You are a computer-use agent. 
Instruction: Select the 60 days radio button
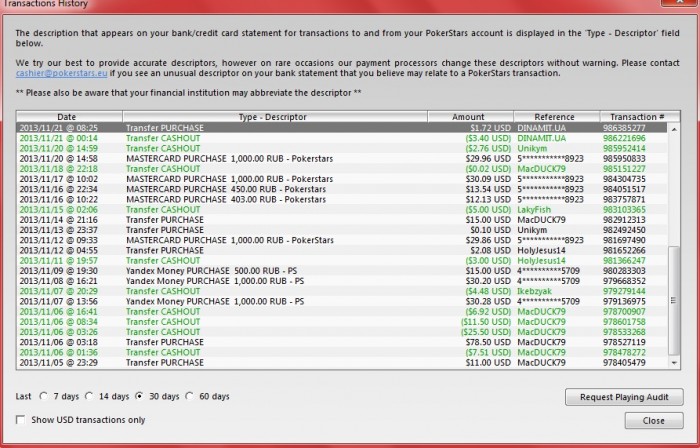click(x=190, y=396)
